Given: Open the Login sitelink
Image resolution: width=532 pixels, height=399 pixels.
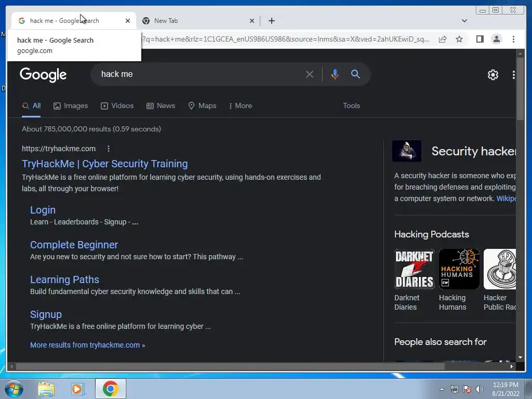Looking at the screenshot, I should [x=43, y=210].
